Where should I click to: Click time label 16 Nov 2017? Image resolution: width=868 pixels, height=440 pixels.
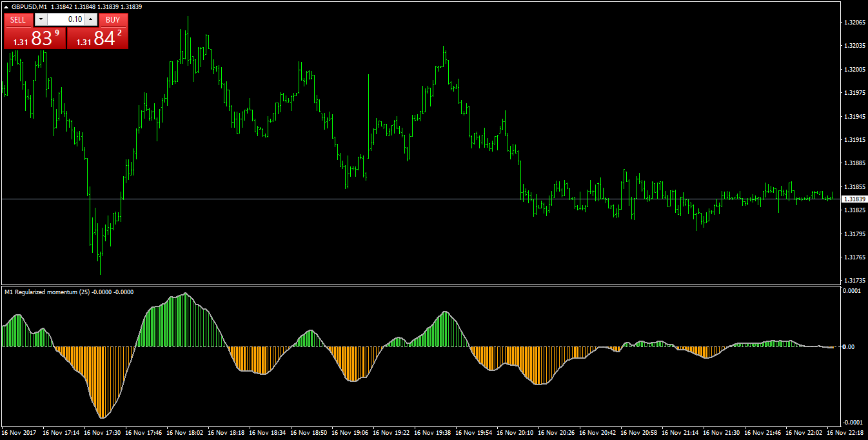pyautogui.click(x=19, y=433)
